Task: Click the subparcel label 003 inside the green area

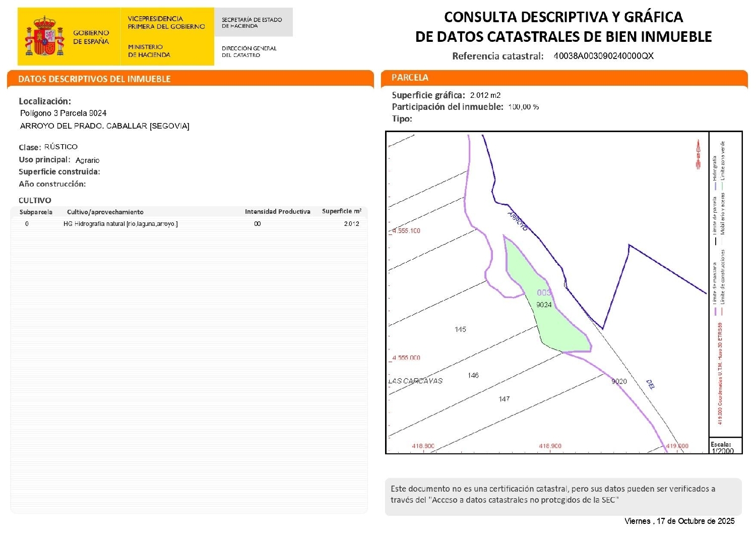Action: 544,291
